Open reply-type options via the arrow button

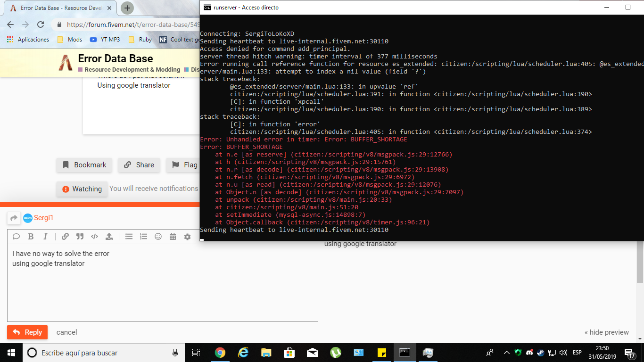(14, 218)
